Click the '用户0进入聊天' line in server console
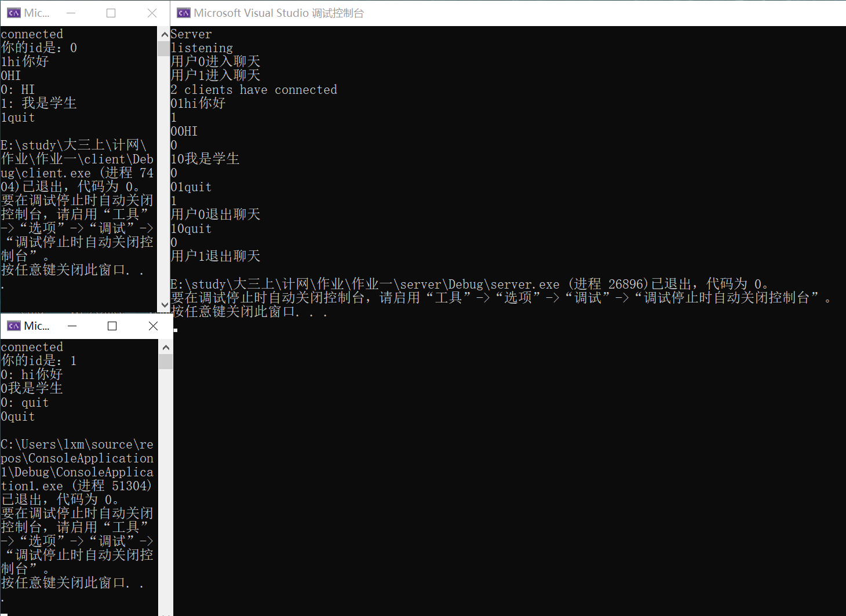 pyautogui.click(x=216, y=61)
